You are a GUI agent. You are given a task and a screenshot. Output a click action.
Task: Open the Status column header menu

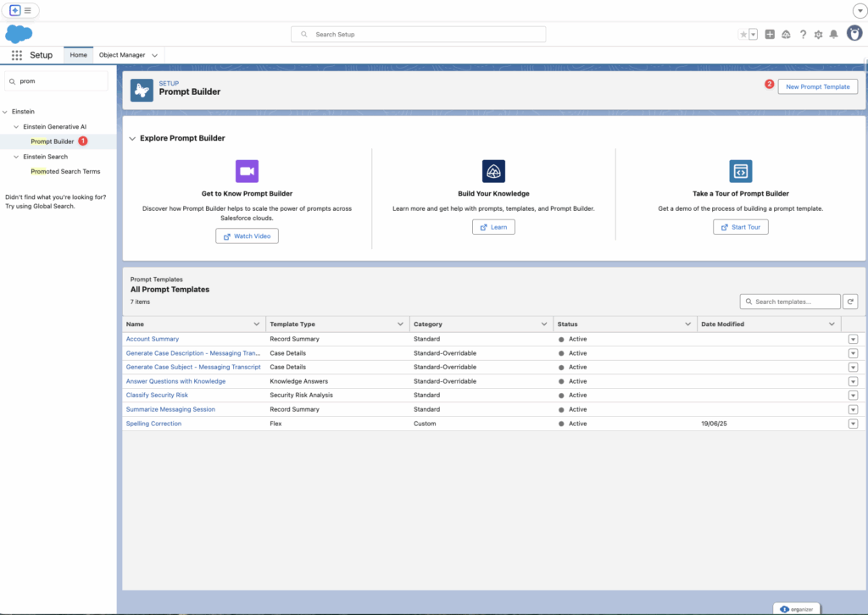click(688, 324)
